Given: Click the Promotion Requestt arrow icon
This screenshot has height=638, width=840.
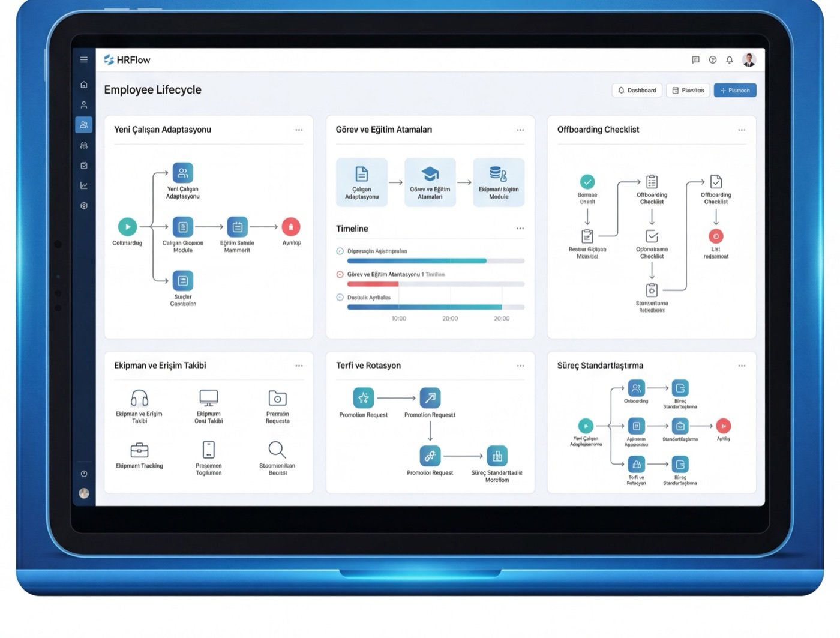Looking at the screenshot, I should point(430,398).
